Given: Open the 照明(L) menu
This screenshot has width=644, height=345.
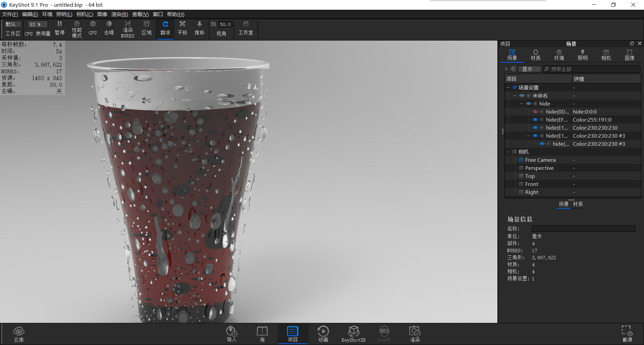Looking at the screenshot, I should 64,14.
